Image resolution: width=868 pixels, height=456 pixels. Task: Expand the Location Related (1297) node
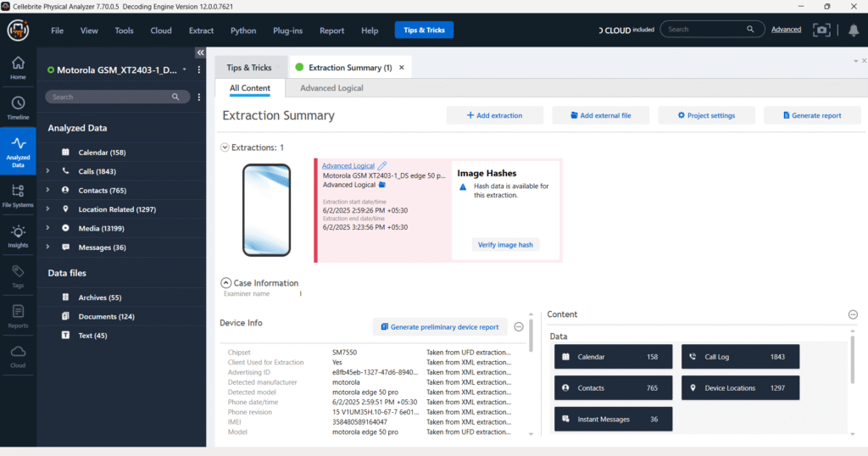47,209
